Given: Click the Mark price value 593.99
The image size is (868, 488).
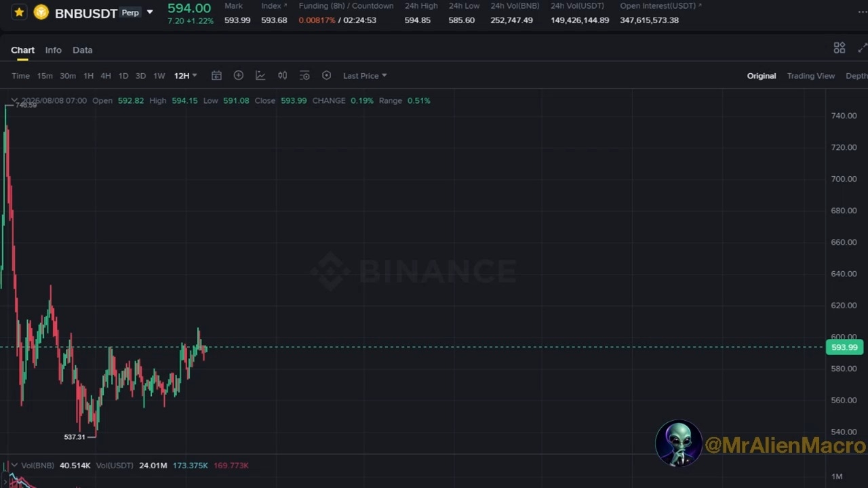Looking at the screenshot, I should pos(237,20).
